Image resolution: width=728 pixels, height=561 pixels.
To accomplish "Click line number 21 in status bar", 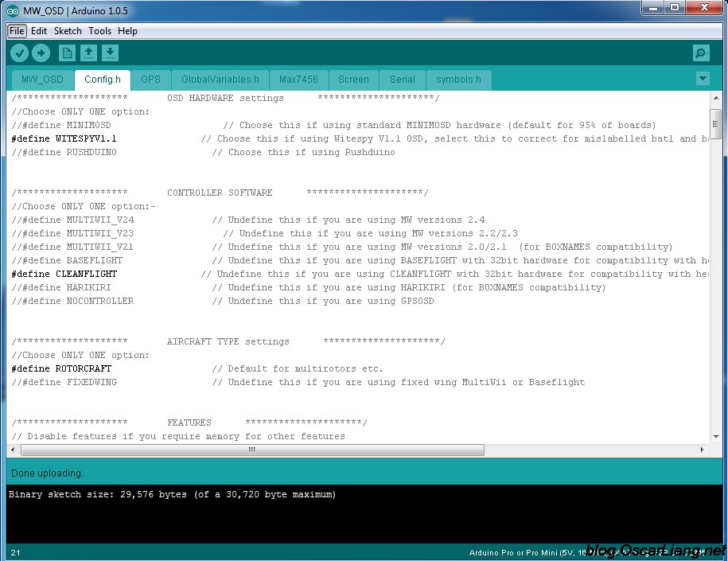I will pyautogui.click(x=15, y=552).
